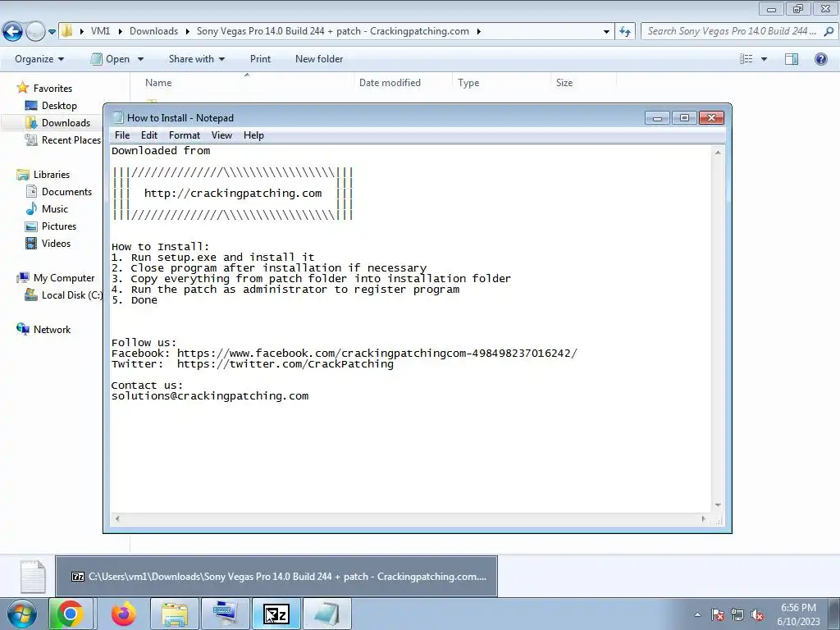Open Explorer Help icon
Image resolution: width=840 pixels, height=630 pixels.
click(820, 59)
